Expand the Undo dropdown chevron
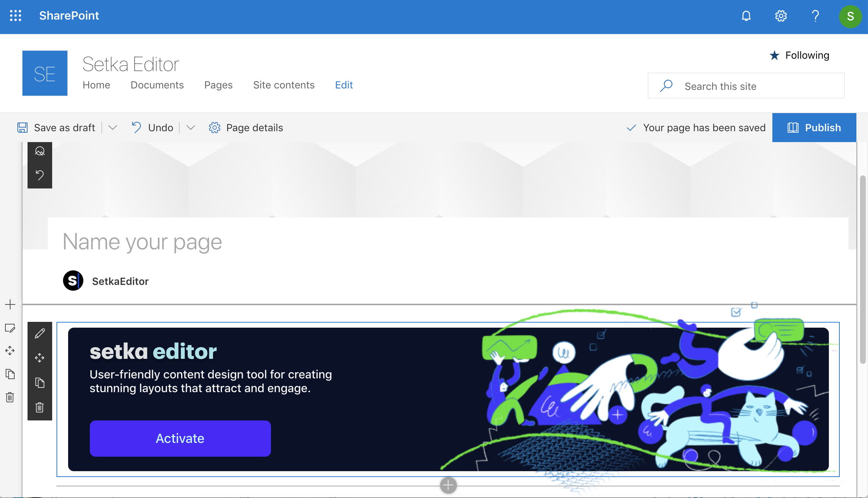Image resolution: width=868 pixels, height=498 pixels. [190, 128]
